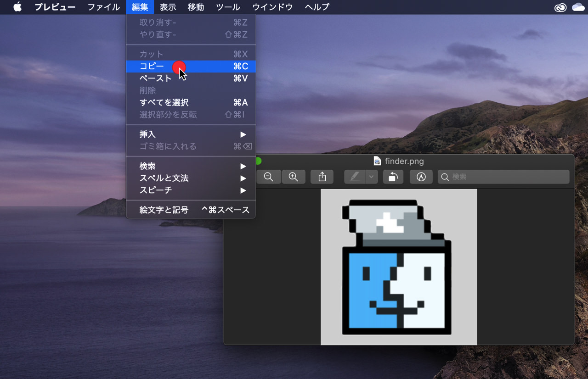Click the highlight pen tool in toolbar

355,177
